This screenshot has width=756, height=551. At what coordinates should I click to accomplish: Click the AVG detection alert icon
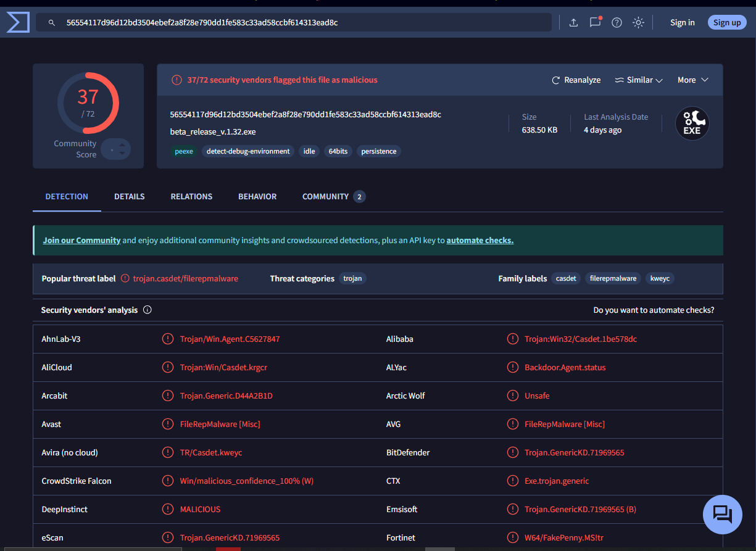coord(512,424)
